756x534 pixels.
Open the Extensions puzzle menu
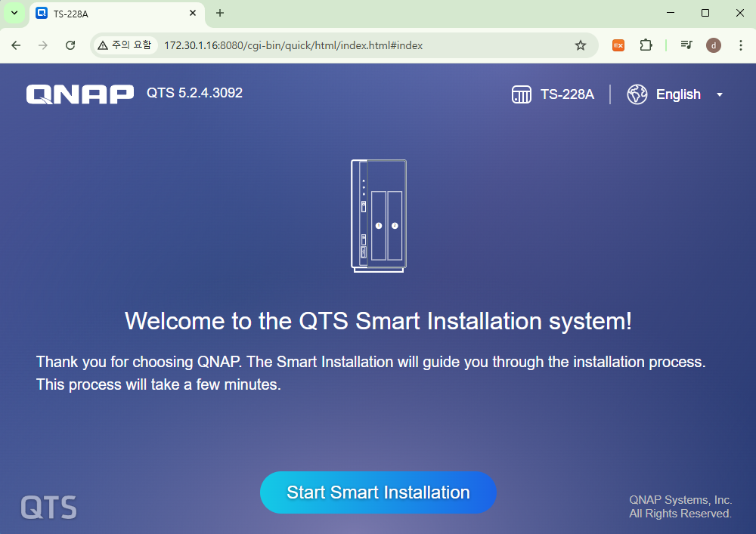646,45
